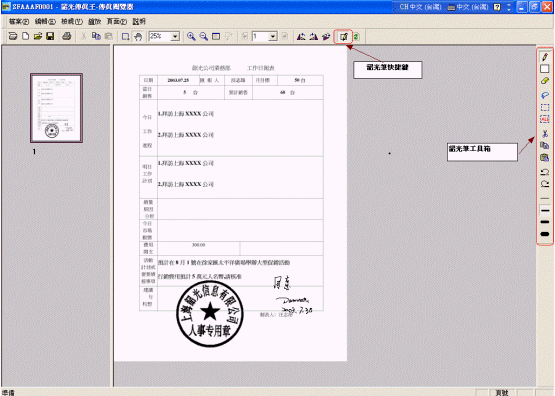Select the page 1 thumbnail
The width and height of the screenshot is (555, 396).
tap(56, 108)
